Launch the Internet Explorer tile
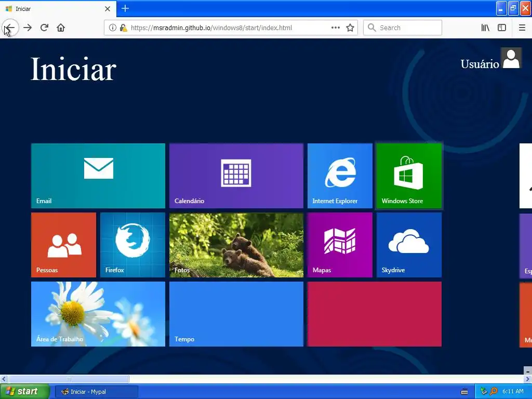 point(340,176)
